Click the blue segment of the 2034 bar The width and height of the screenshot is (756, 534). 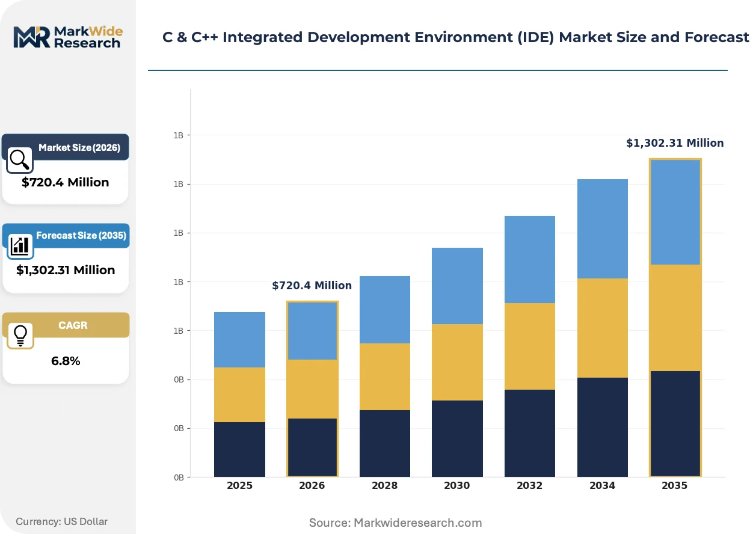[x=602, y=229]
